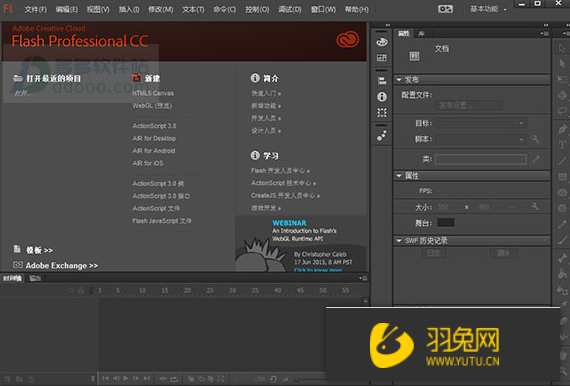Click the wrench beside the 脚本 dropdown
The image size is (570, 386).
coord(535,139)
